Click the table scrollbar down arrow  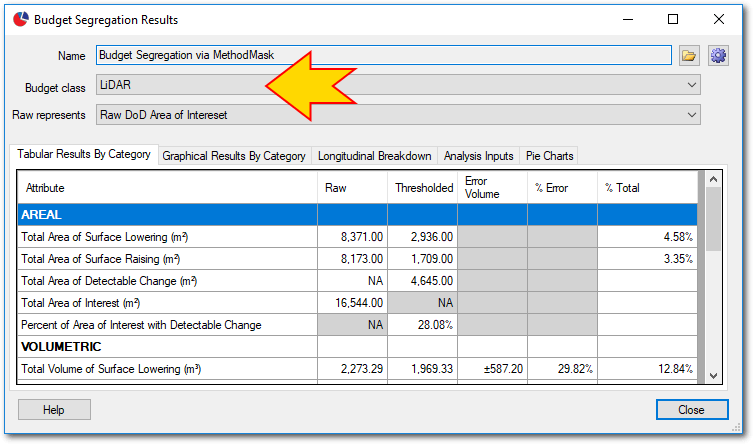tap(713, 376)
